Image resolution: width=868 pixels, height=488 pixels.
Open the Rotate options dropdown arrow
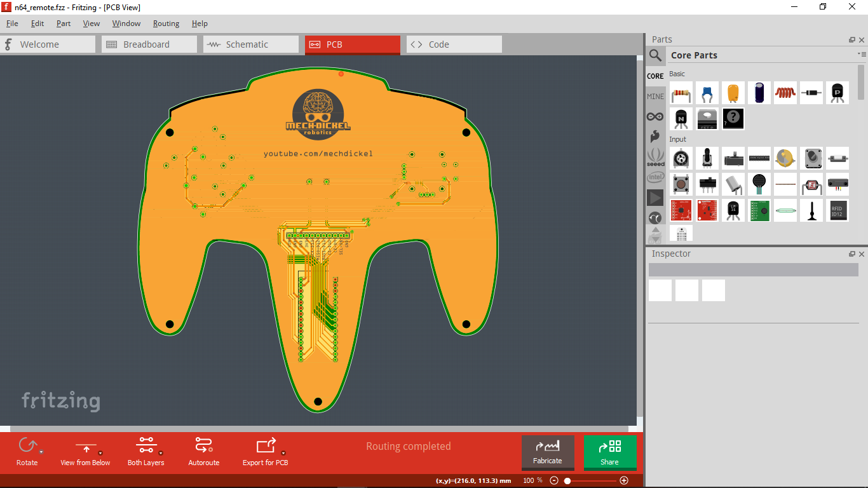coord(41,453)
